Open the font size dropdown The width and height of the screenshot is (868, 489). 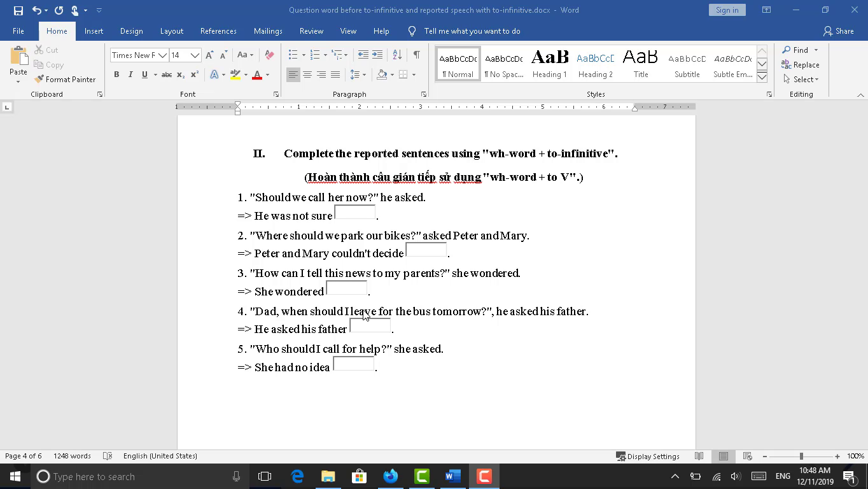[195, 55]
